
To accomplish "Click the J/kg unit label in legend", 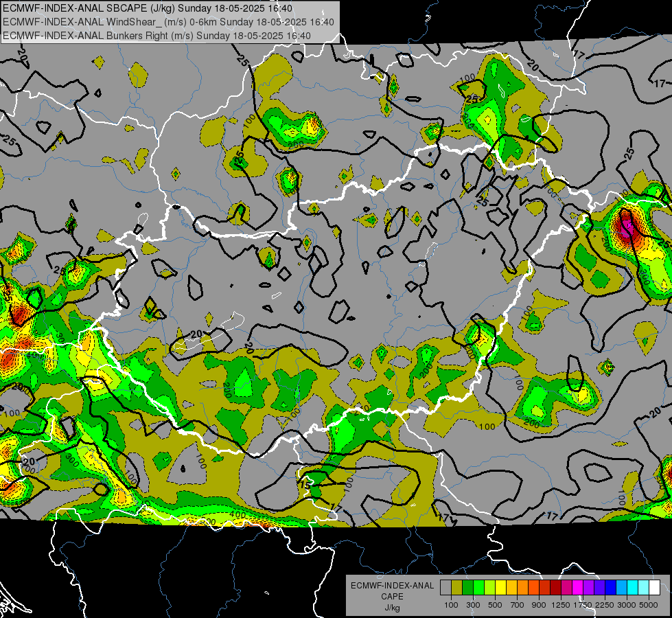I will 392,608.
